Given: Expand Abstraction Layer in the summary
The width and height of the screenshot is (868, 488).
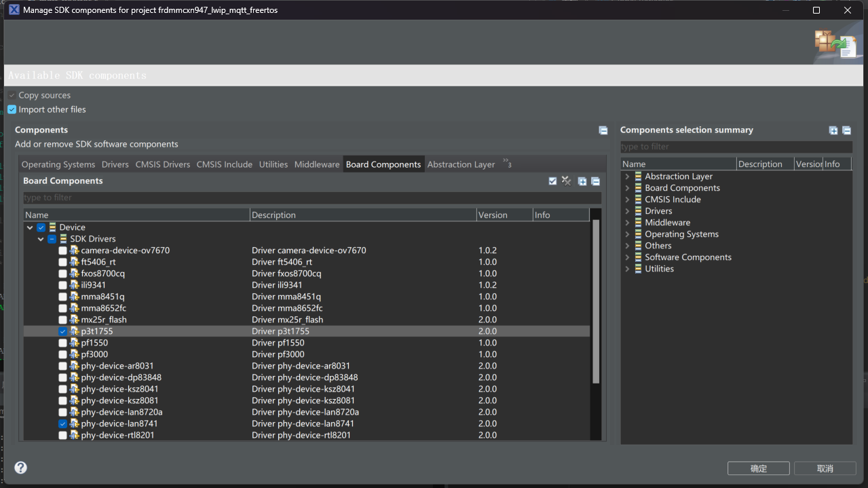Looking at the screenshot, I should pyautogui.click(x=627, y=176).
